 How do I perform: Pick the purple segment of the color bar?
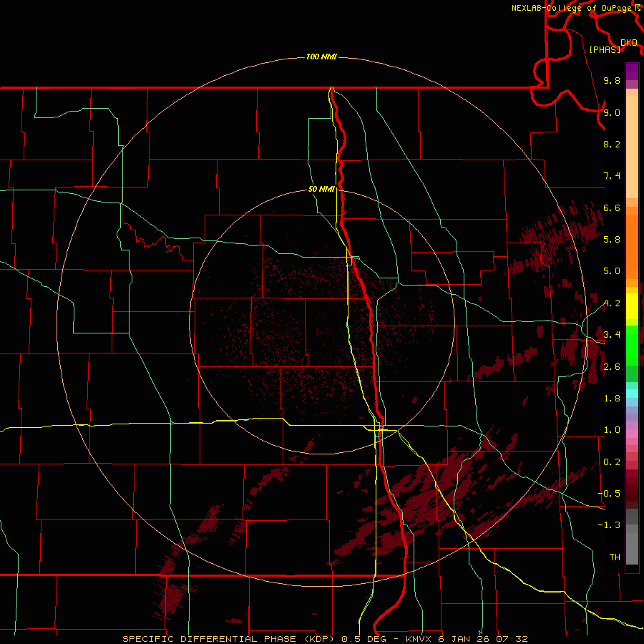(632, 72)
